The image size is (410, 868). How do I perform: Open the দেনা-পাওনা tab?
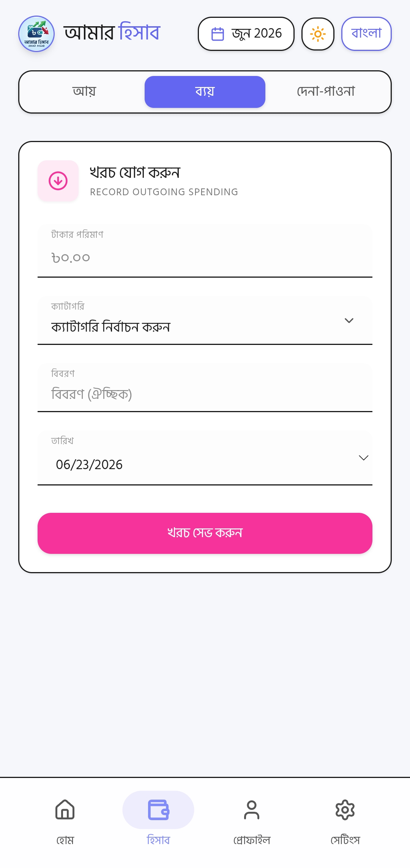[x=326, y=92]
